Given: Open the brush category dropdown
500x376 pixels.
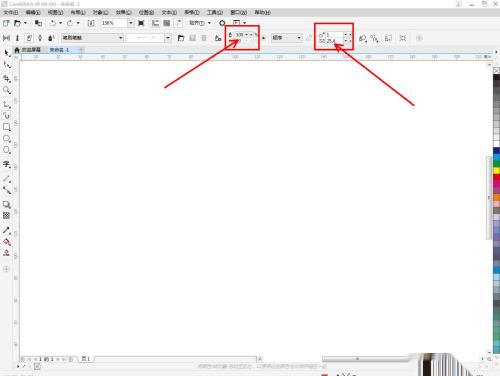Looking at the screenshot, I should tap(92, 38).
